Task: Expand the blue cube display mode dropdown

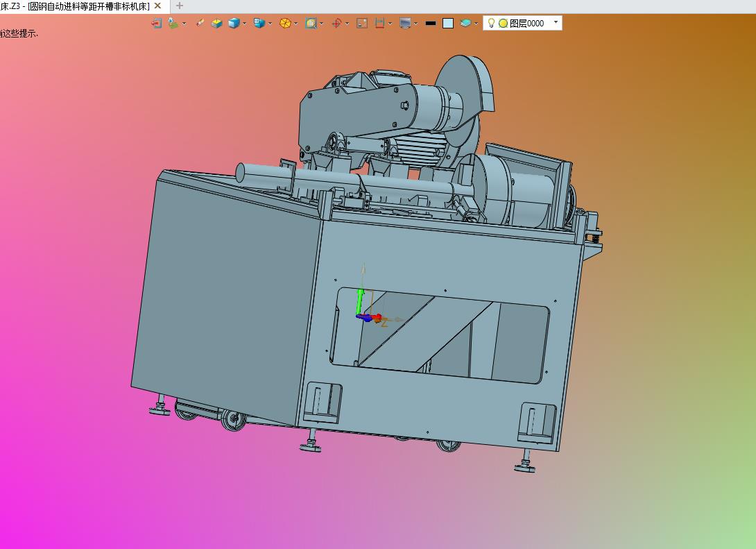Action: tap(244, 24)
